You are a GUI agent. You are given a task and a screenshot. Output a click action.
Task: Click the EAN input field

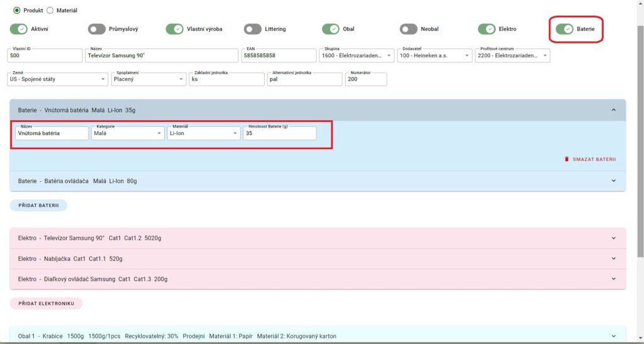(277, 56)
